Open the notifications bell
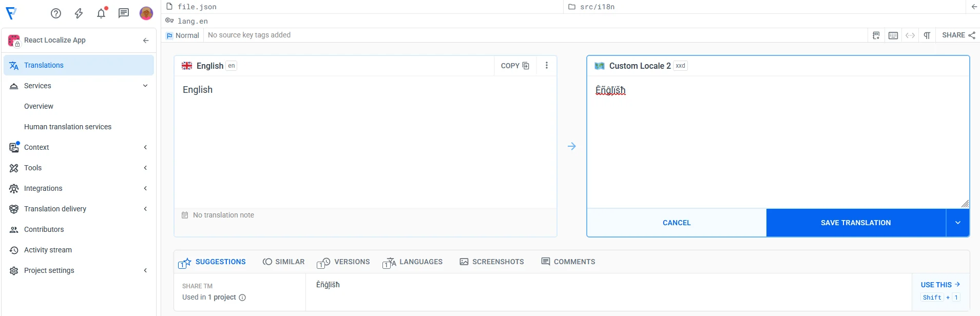The width and height of the screenshot is (980, 316). pyautogui.click(x=102, y=13)
